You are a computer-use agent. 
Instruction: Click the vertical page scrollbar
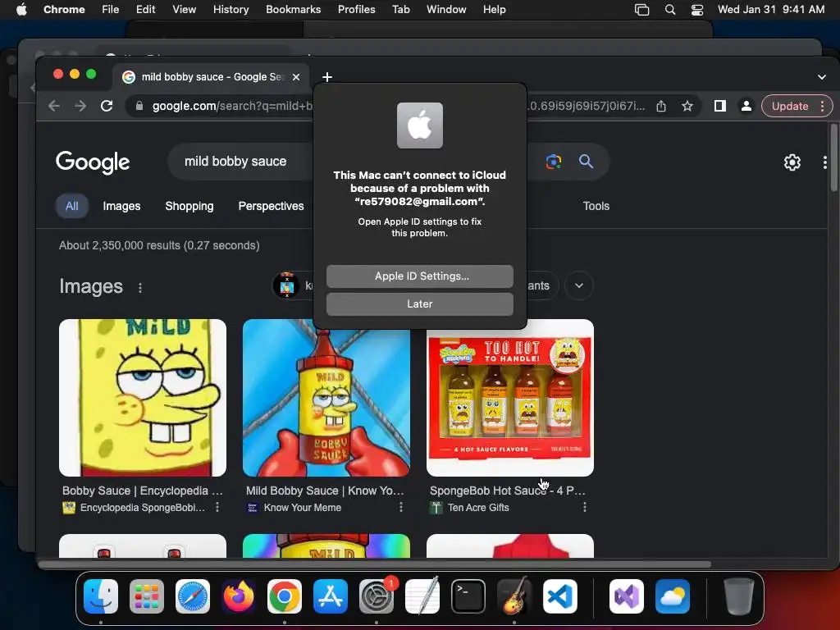click(833, 157)
